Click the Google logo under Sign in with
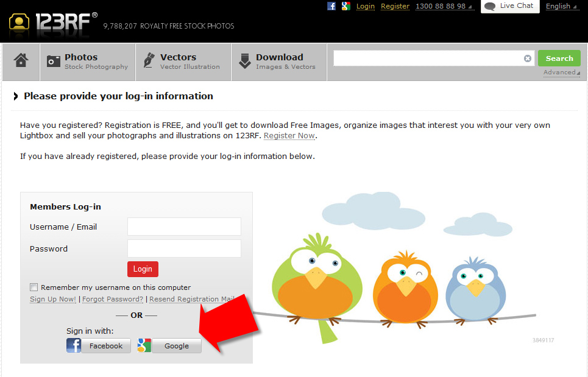 tap(144, 345)
